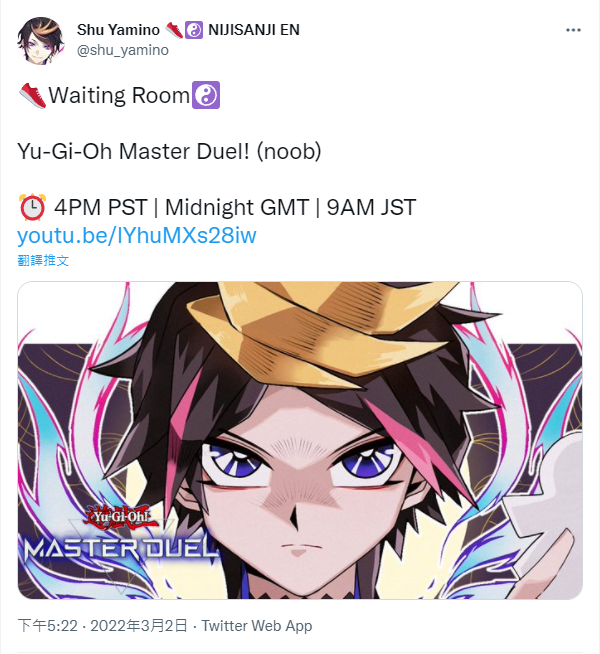Click the NIJISANJI EN name text
This screenshot has width=600, height=654.
pos(254,30)
